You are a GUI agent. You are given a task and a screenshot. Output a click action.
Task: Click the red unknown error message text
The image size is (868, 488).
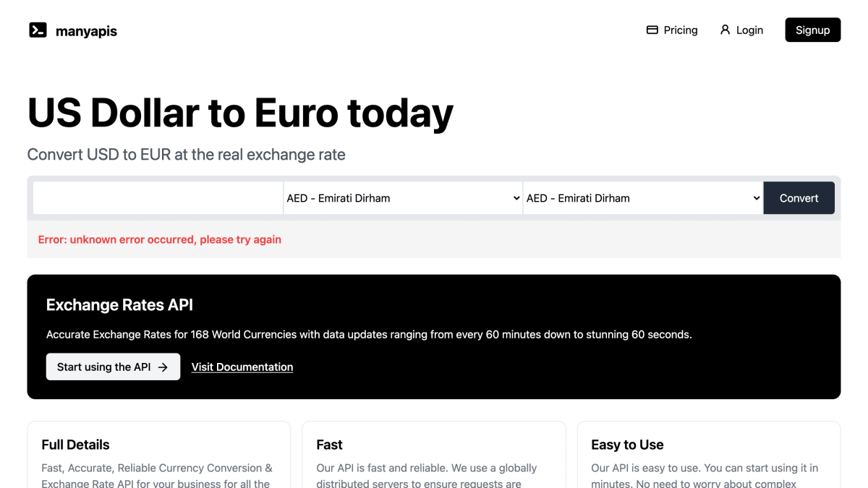[160, 239]
